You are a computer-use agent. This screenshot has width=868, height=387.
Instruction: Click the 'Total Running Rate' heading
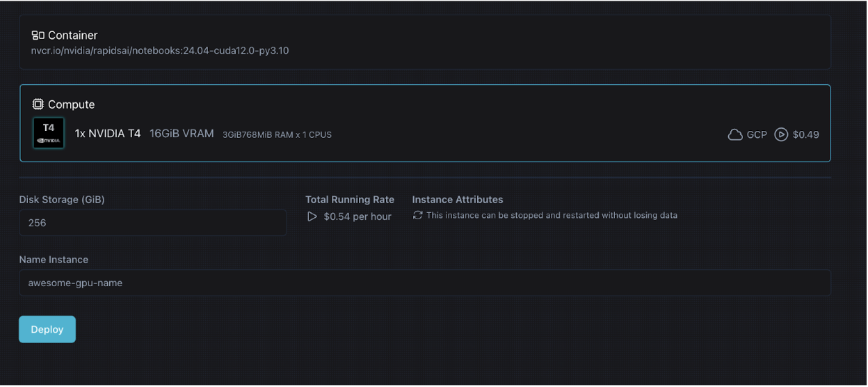click(350, 200)
